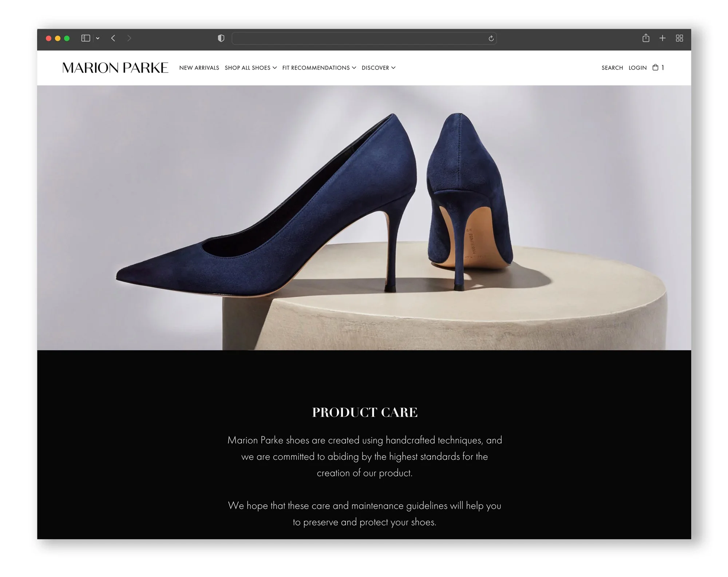Go to the Login page

(637, 68)
